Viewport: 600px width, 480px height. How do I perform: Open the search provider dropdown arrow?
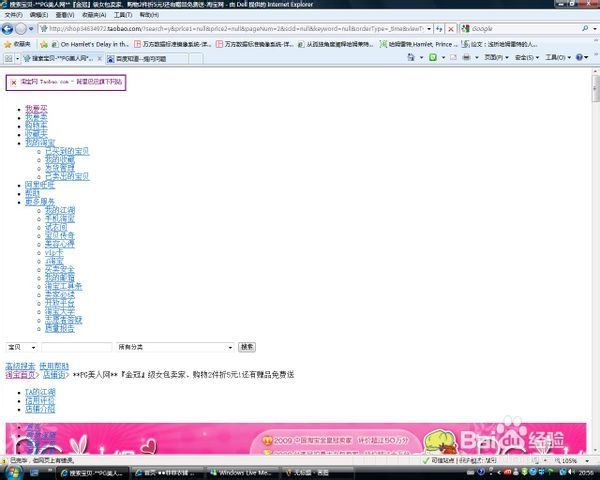(595, 29)
